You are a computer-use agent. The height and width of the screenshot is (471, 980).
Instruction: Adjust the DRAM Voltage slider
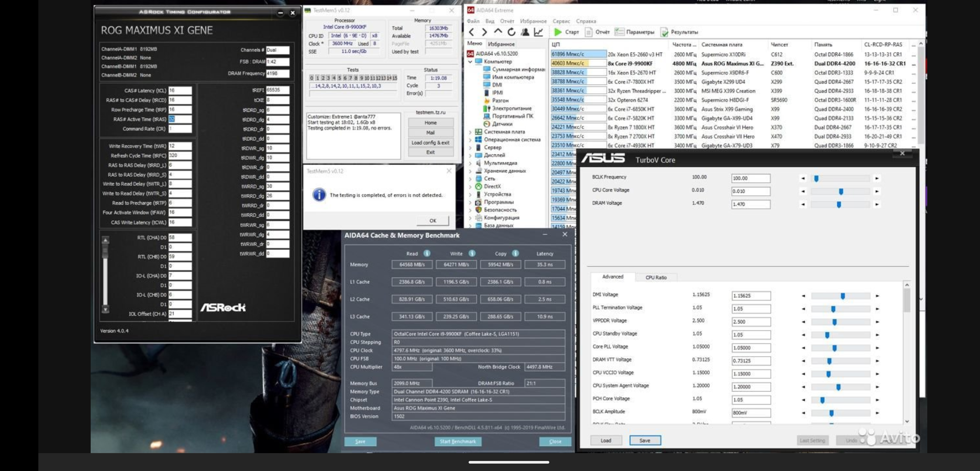click(839, 204)
